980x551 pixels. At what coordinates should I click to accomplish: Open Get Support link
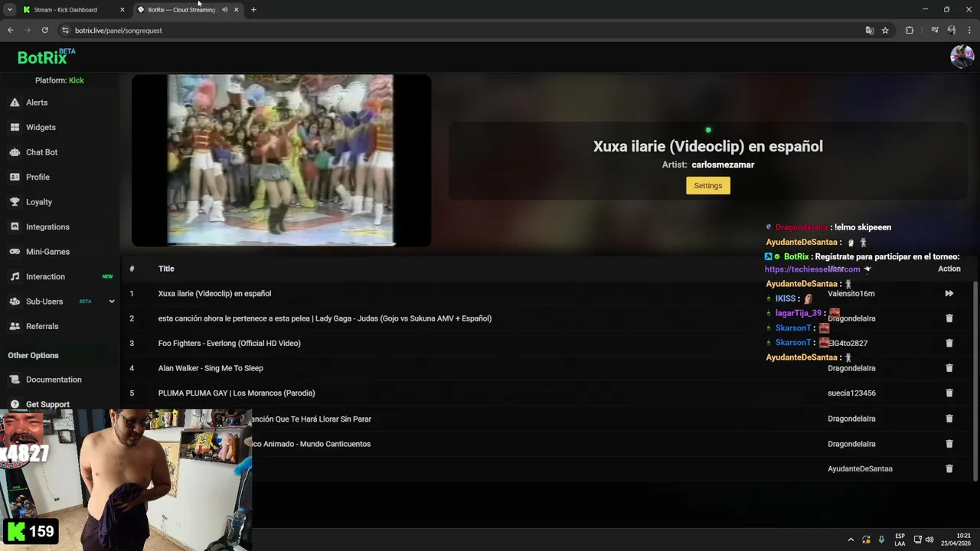pyautogui.click(x=47, y=404)
